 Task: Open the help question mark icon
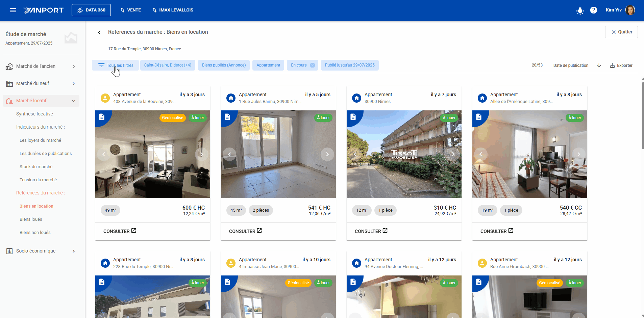[593, 10]
